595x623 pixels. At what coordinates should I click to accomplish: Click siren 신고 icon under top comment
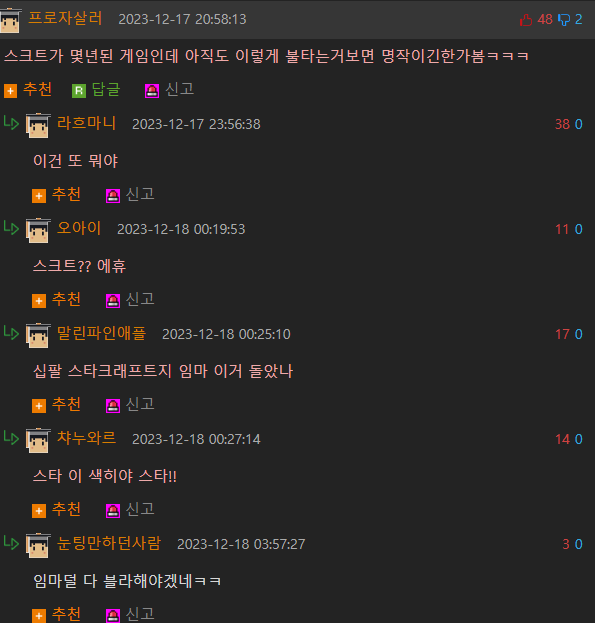click(152, 91)
